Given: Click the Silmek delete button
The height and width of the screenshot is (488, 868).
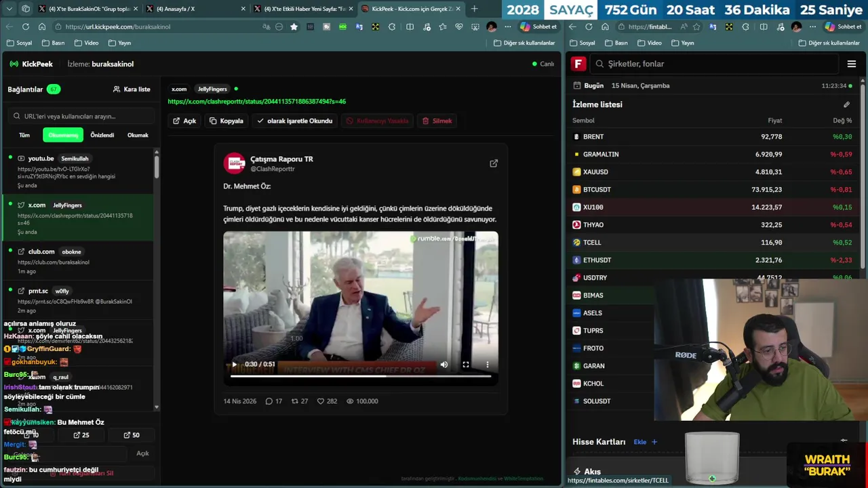Looking at the screenshot, I should [x=437, y=121].
